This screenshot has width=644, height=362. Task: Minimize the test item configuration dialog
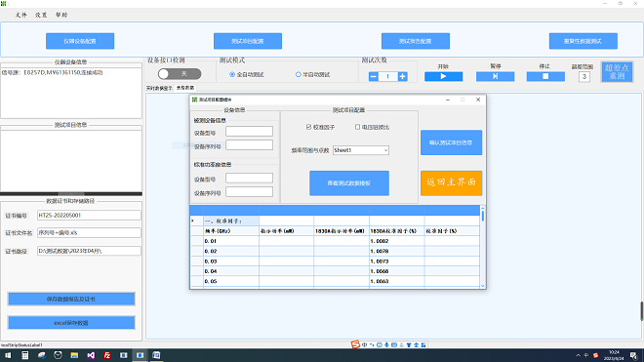448,100
